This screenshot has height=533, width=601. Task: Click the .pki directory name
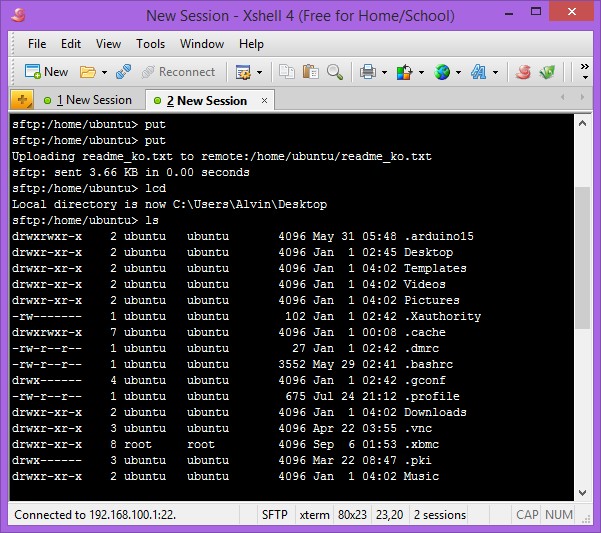(418, 460)
